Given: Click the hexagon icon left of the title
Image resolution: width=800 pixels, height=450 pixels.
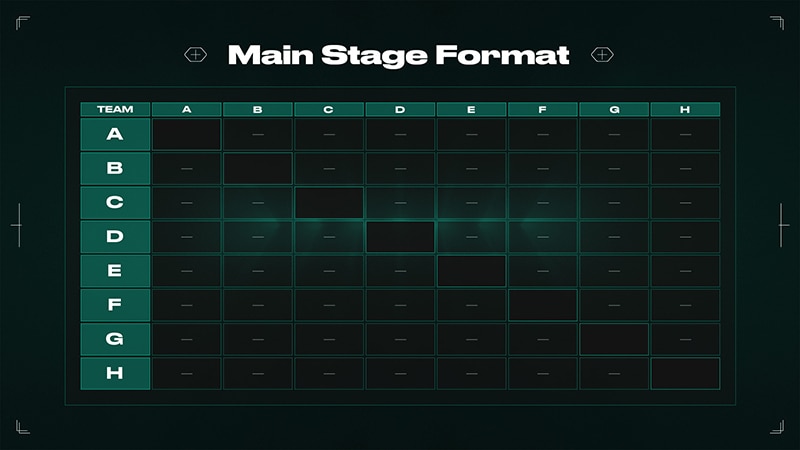Looking at the screenshot, I should click(196, 54).
